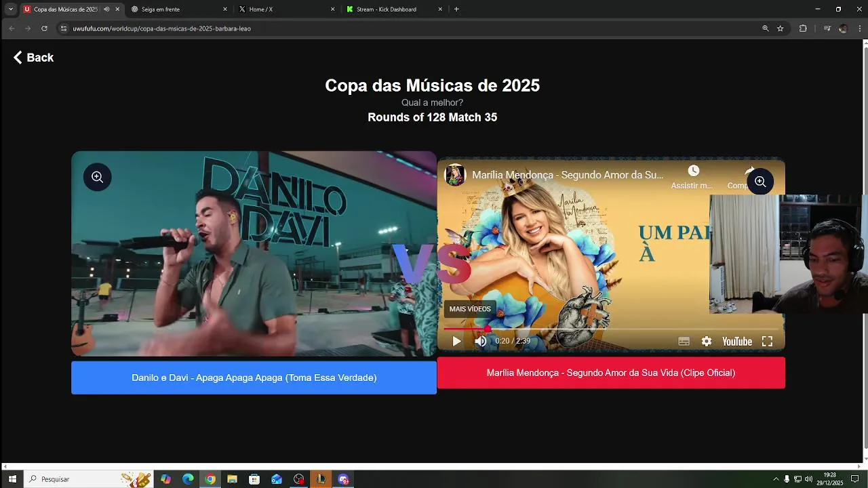Image resolution: width=868 pixels, height=488 pixels.
Task: Open File Explorer from the taskbar
Action: click(232, 479)
